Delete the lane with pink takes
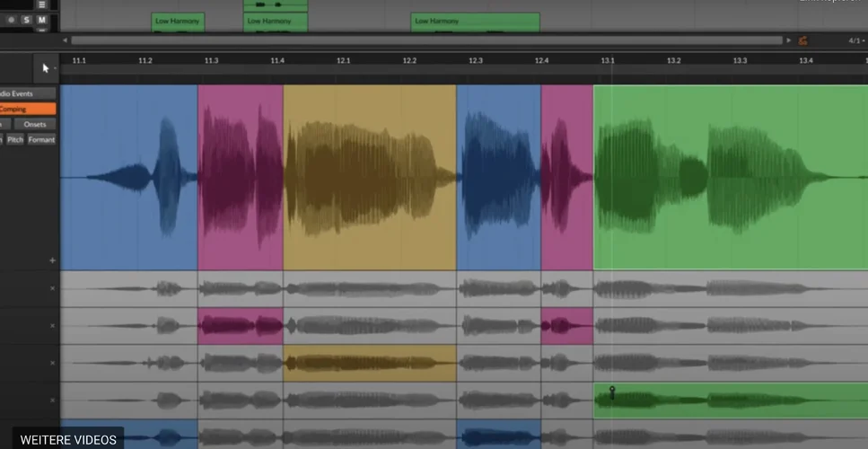 [53, 326]
